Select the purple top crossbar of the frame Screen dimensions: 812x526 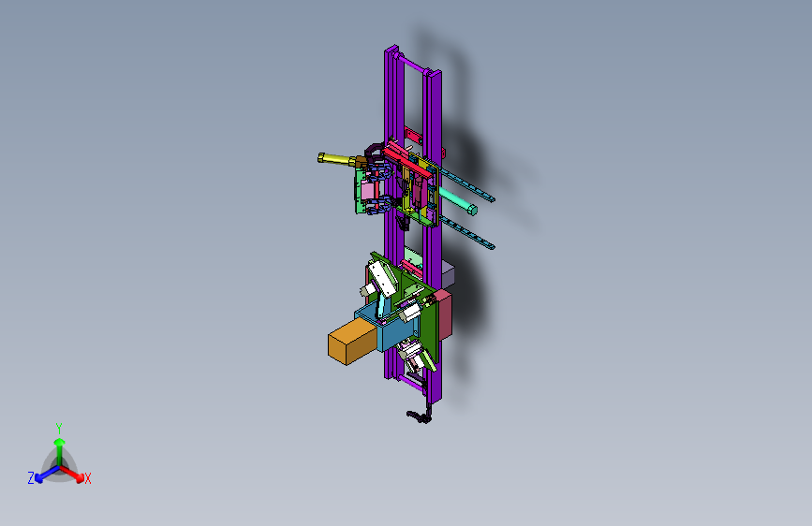tap(412, 65)
